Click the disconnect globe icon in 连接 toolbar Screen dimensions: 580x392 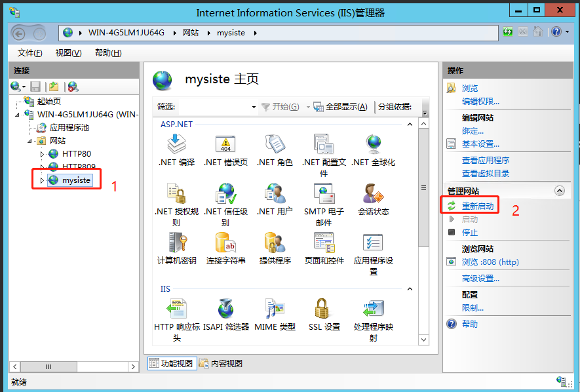point(73,87)
